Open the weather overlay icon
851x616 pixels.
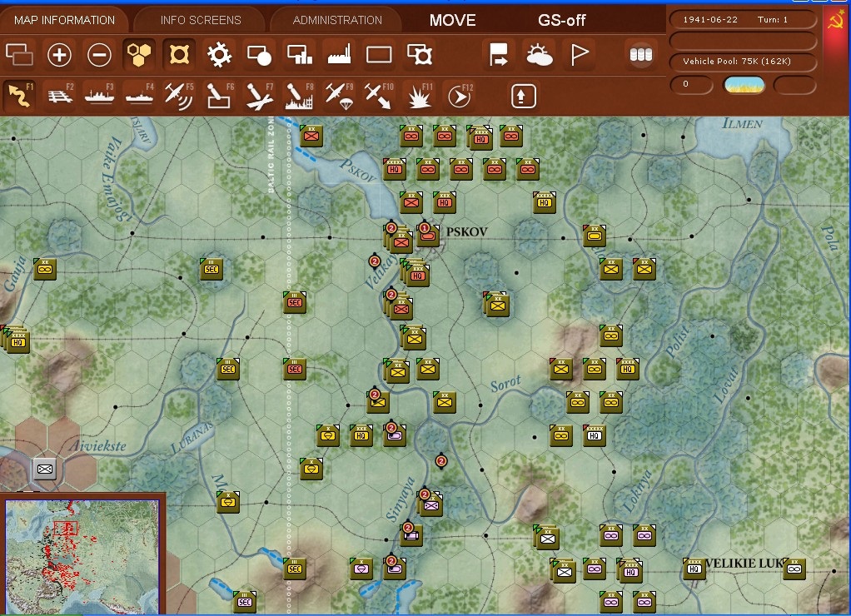tap(539, 55)
